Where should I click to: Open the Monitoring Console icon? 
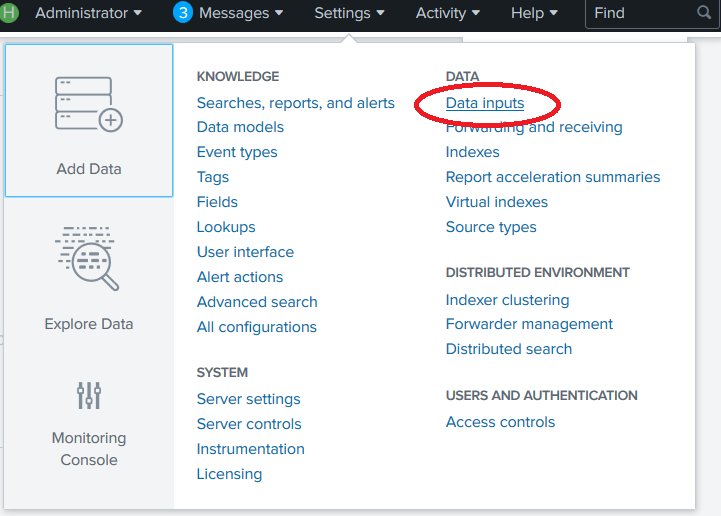click(x=89, y=395)
